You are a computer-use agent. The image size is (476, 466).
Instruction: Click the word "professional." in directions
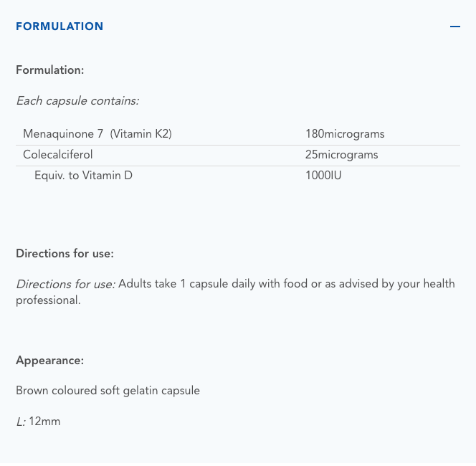pyautogui.click(x=48, y=300)
